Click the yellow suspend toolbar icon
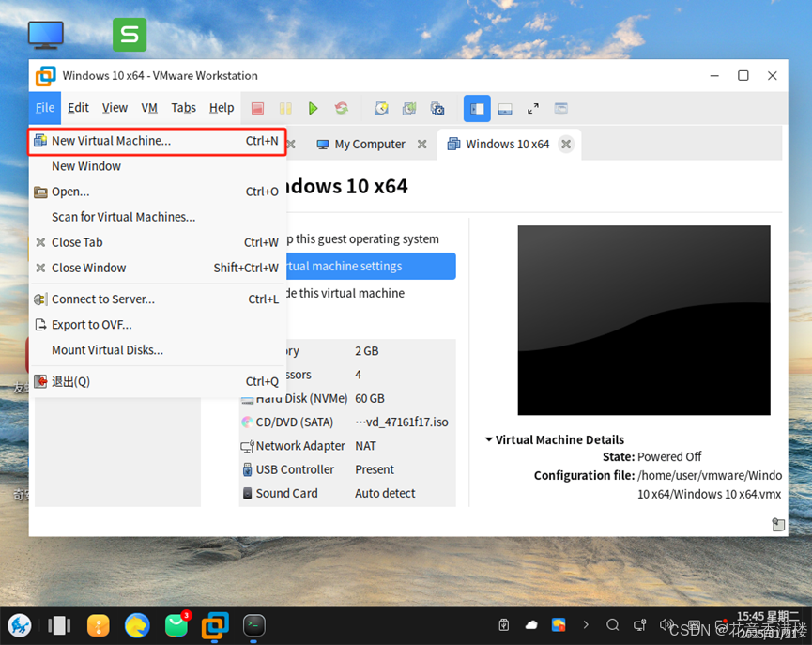 click(285, 108)
